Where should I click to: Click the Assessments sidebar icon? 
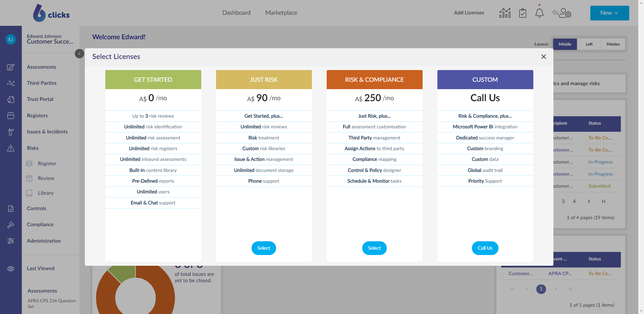click(x=11, y=67)
